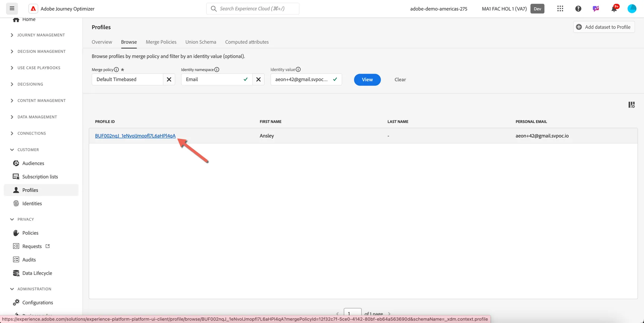
Task: Open the notifications bell
Action: 614,9
